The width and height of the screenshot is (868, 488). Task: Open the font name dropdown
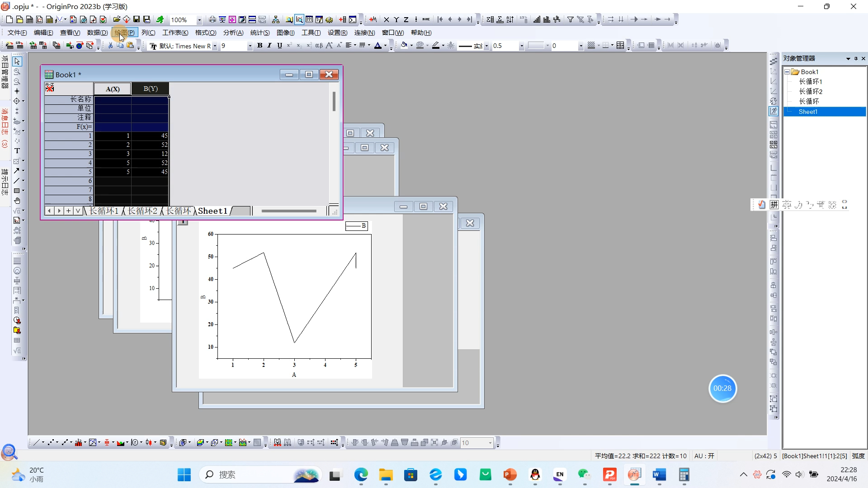click(215, 46)
